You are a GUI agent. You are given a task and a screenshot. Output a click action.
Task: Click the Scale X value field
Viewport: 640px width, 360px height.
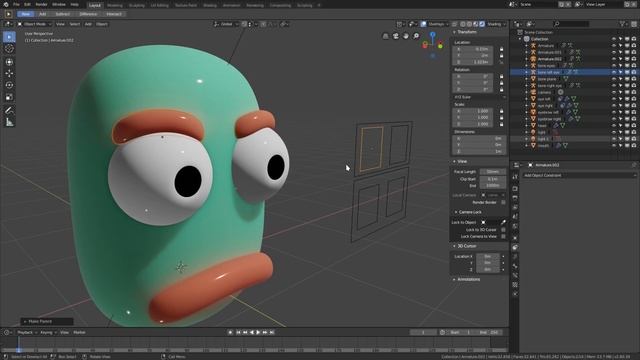tap(473, 111)
